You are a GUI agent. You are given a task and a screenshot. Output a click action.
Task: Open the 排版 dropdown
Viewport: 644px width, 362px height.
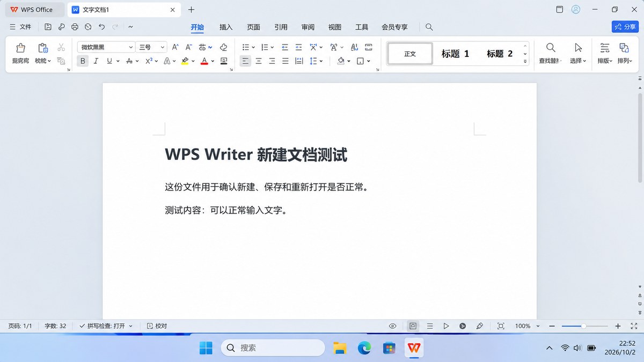click(x=605, y=61)
